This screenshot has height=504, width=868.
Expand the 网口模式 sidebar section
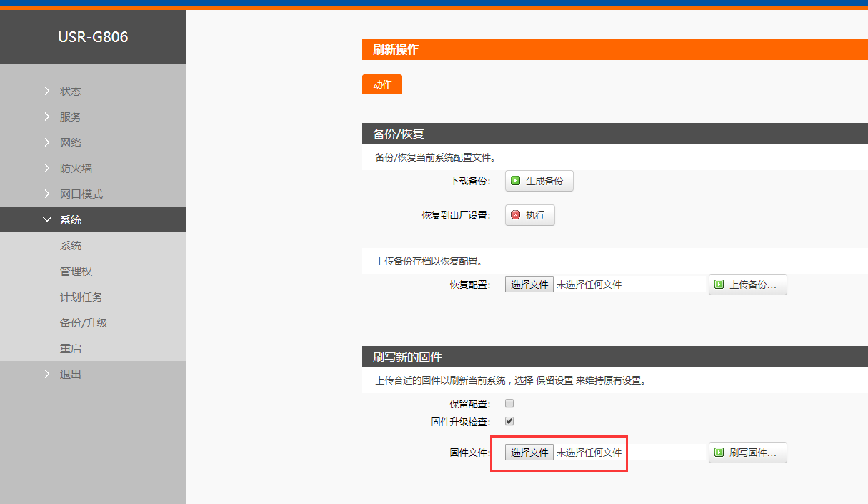point(81,194)
